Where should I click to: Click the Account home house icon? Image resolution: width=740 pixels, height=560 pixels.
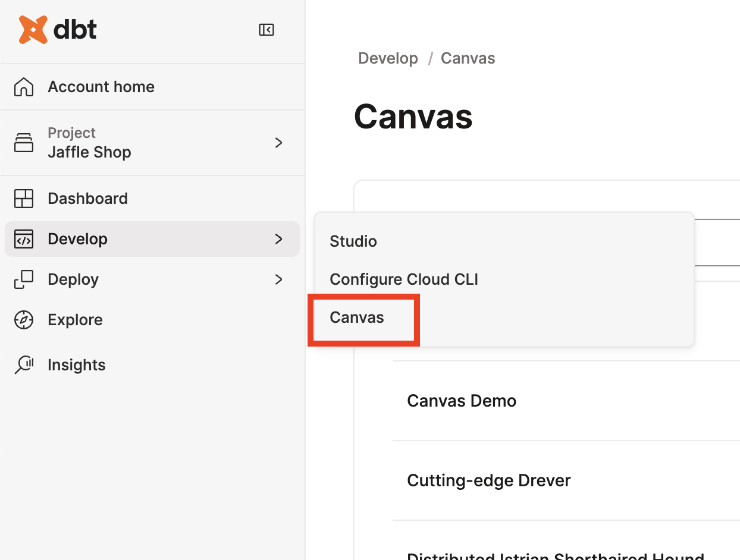pyautogui.click(x=23, y=86)
